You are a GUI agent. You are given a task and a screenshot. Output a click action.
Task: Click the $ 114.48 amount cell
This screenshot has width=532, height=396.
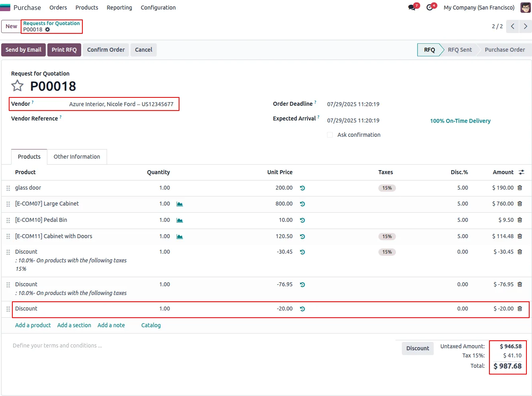point(503,236)
